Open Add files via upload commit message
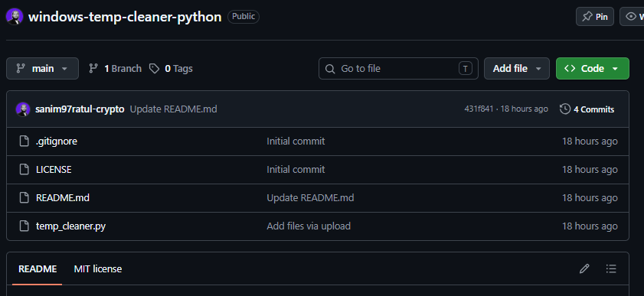Image resolution: width=644 pixels, height=296 pixels. [309, 226]
